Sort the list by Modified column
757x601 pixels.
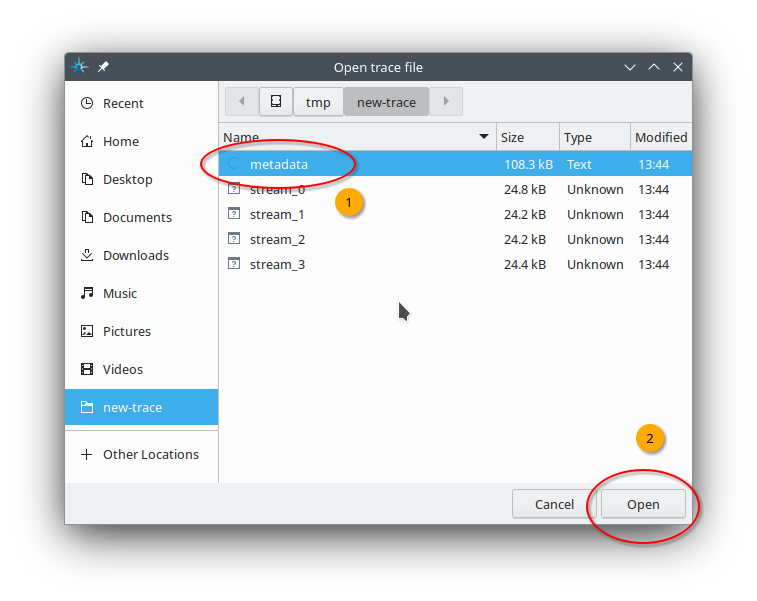click(x=660, y=137)
